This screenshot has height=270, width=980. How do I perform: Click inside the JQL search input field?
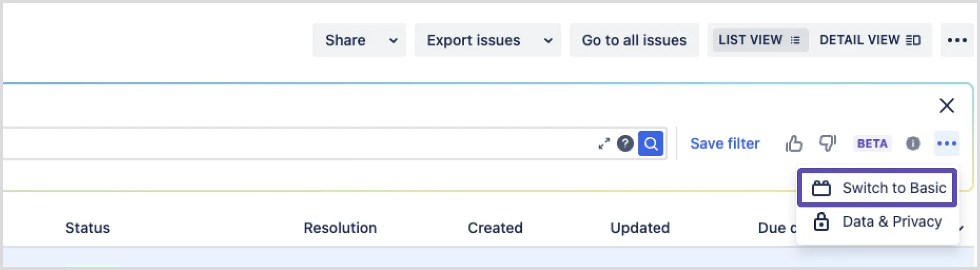point(300,143)
